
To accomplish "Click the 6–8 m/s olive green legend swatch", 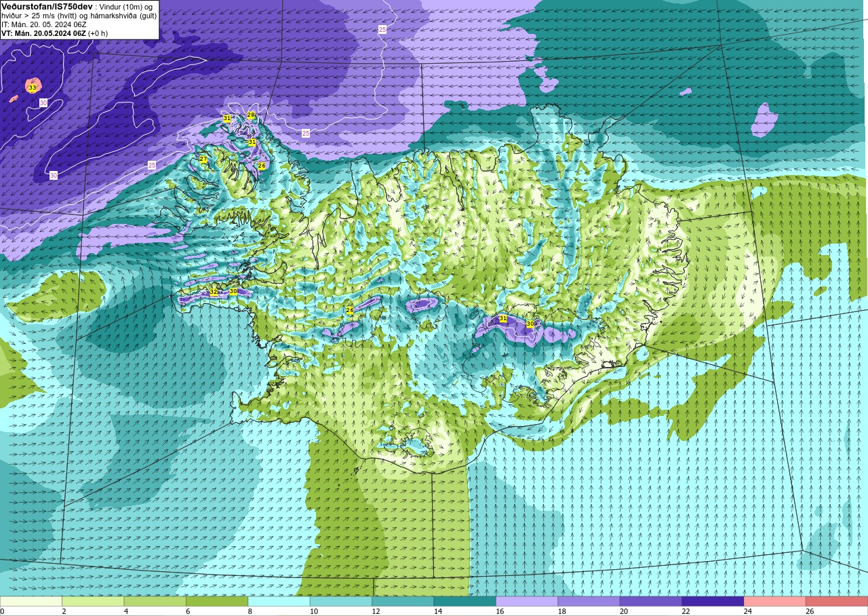I will pyautogui.click(x=217, y=602).
